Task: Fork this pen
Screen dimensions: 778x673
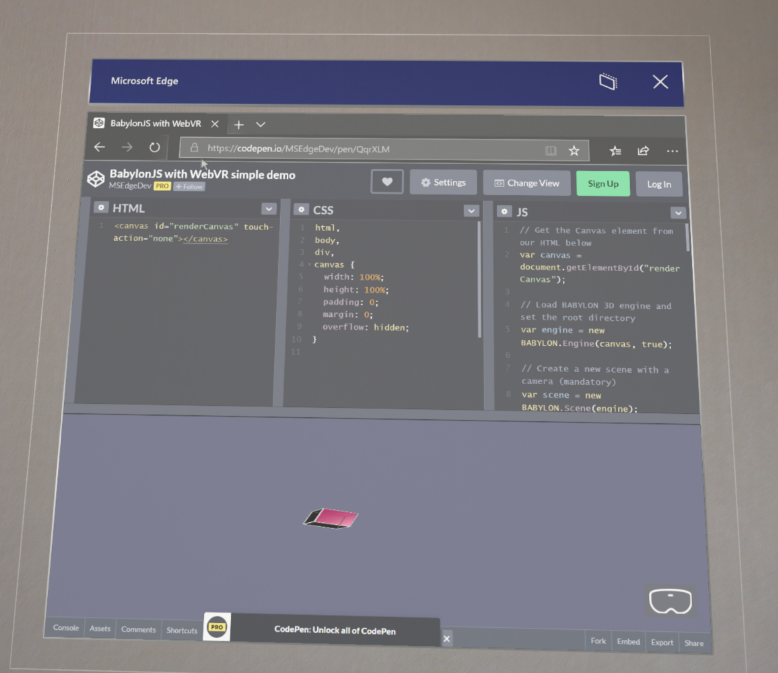Action: point(598,641)
